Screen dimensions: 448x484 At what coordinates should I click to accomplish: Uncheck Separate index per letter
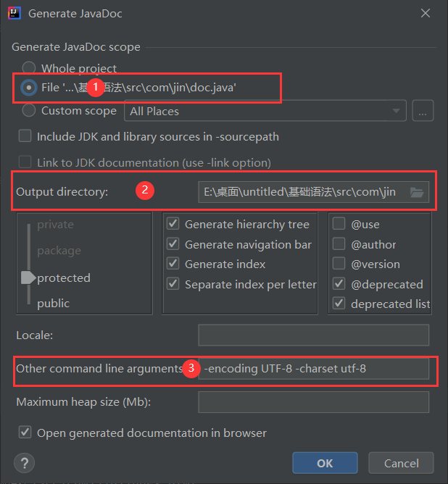coord(173,284)
